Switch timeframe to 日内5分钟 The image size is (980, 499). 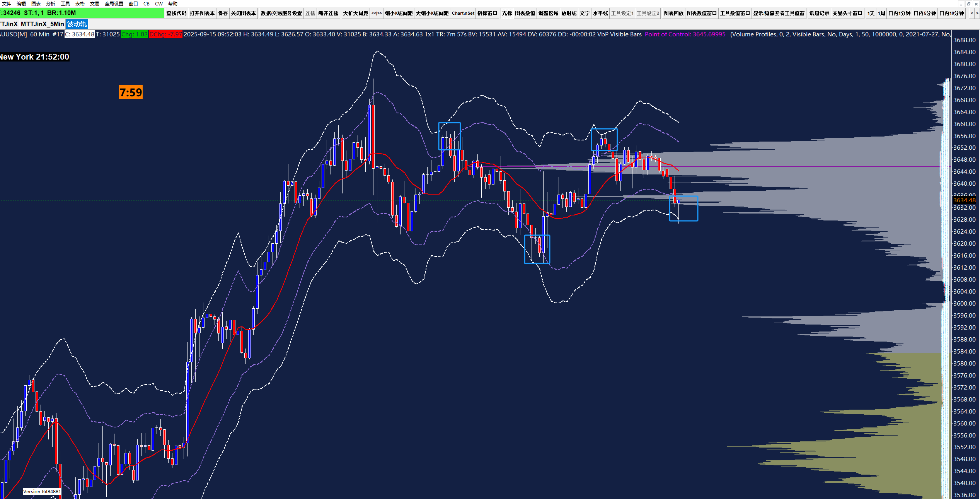pos(925,13)
